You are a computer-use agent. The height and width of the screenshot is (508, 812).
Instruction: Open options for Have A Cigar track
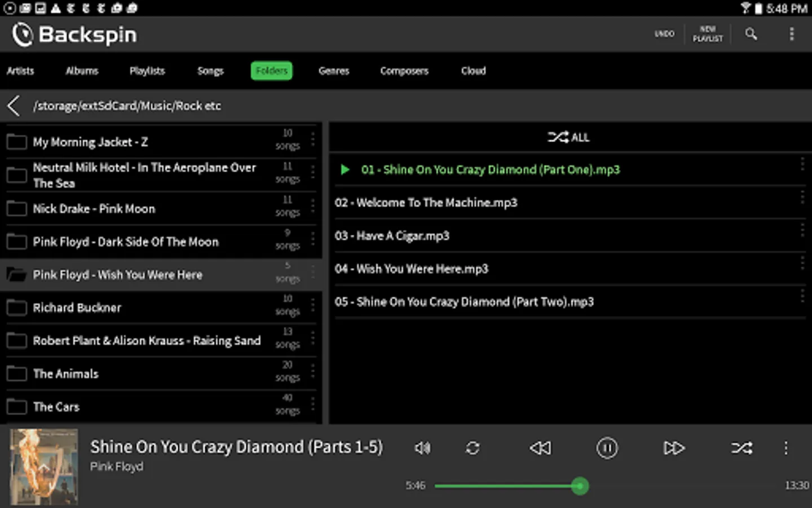802,230
